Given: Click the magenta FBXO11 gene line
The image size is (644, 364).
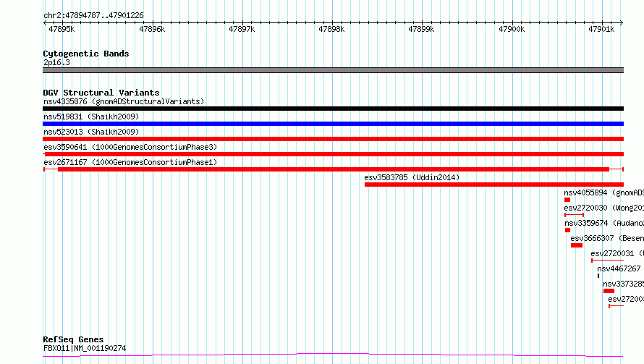Looking at the screenshot, I should 333,355.
